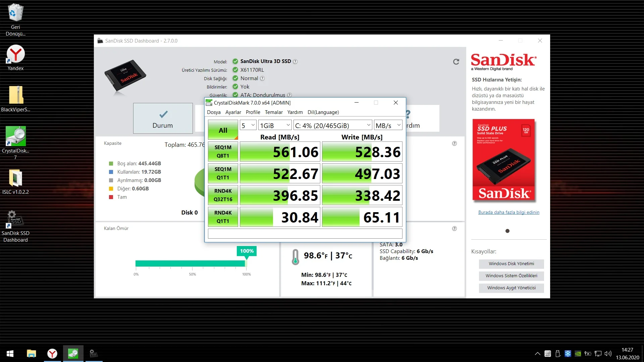Screen dimensions: 644x362
Task: Click help icon next to SanDisk Ultra 3D SSD
Action: click(x=295, y=62)
